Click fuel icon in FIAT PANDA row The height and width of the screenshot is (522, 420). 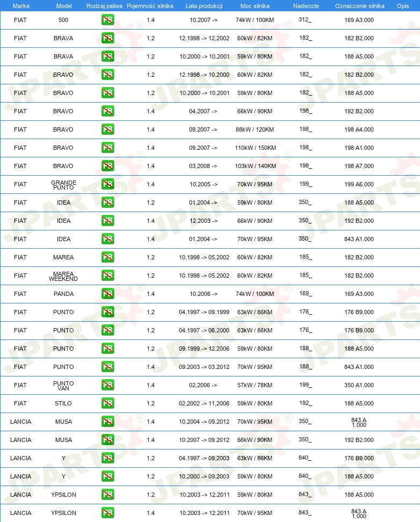107,294
